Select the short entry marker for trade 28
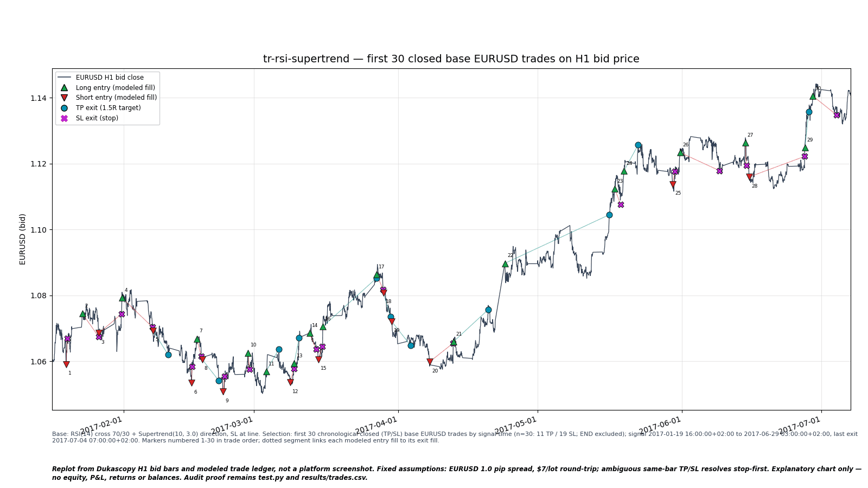The height and width of the screenshot is (488, 868). [749, 177]
